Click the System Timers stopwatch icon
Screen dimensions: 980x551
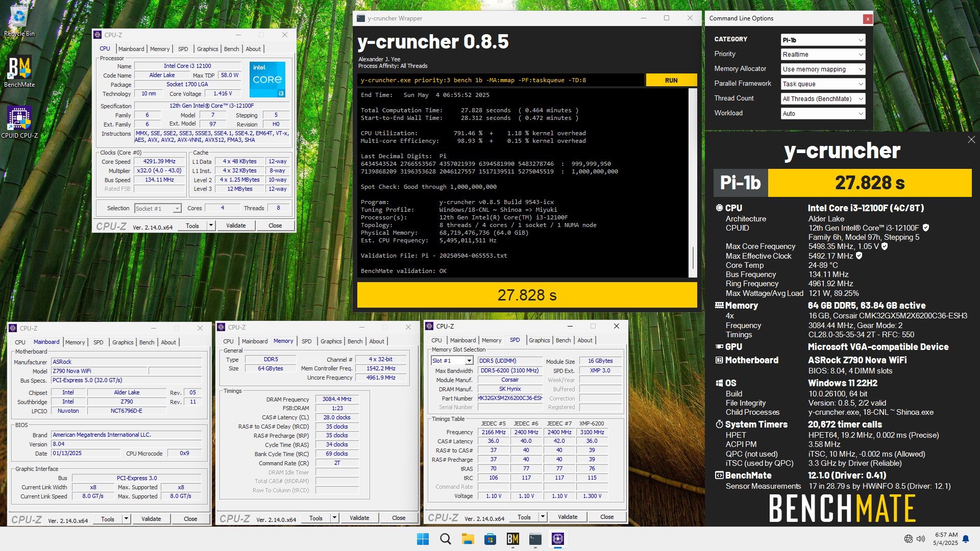(x=719, y=424)
